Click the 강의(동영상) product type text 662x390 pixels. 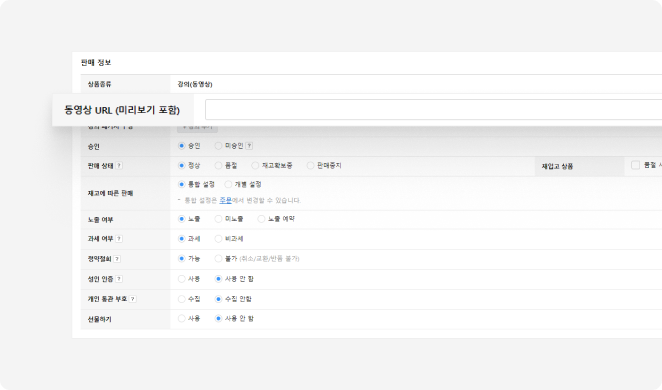(195, 84)
